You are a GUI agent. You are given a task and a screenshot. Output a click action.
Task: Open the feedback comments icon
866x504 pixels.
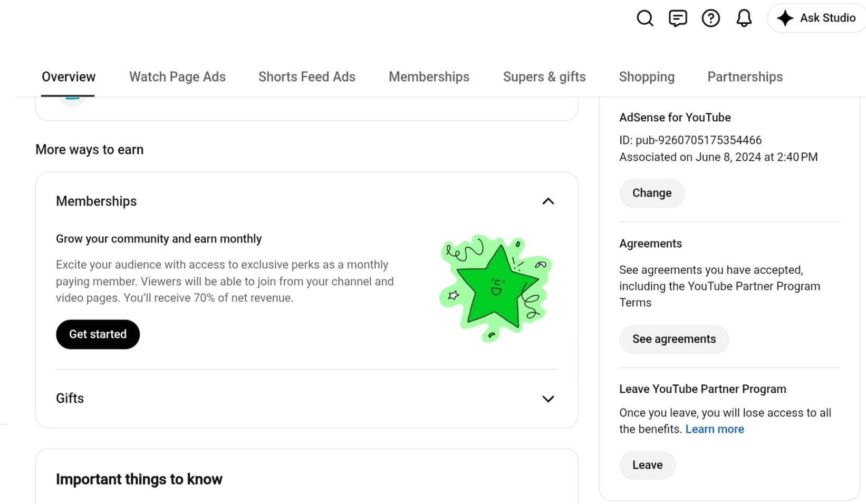tap(678, 18)
